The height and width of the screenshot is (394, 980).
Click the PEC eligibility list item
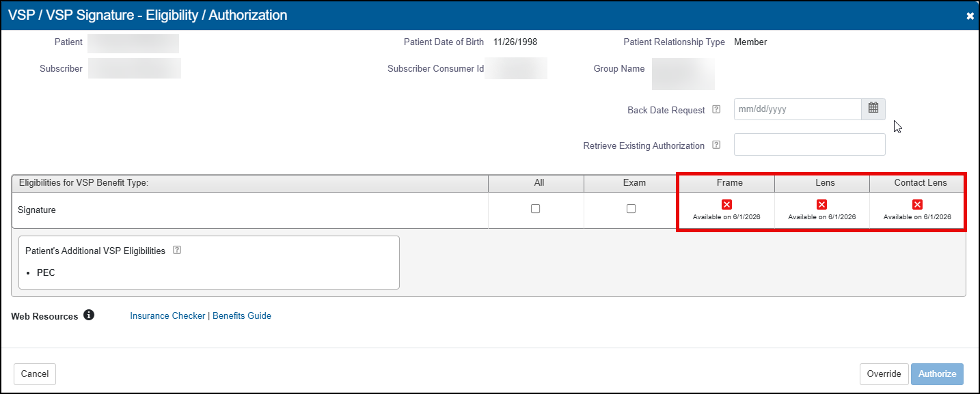(46, 272)
